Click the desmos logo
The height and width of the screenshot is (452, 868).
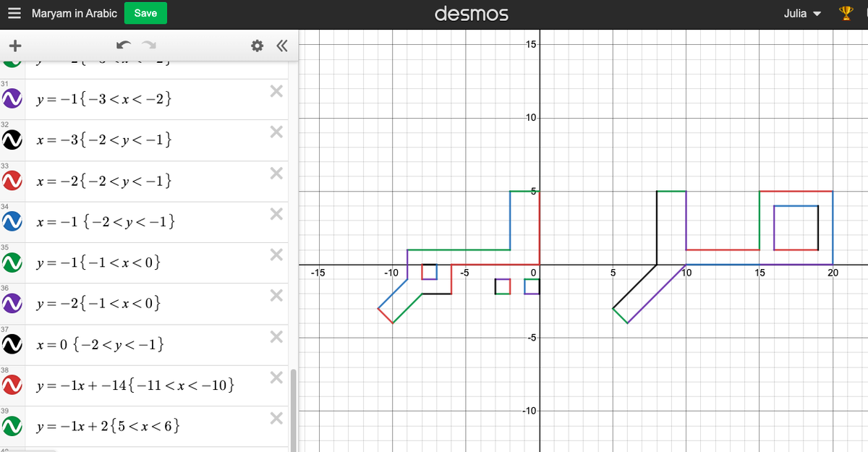(x=472, y=14)
